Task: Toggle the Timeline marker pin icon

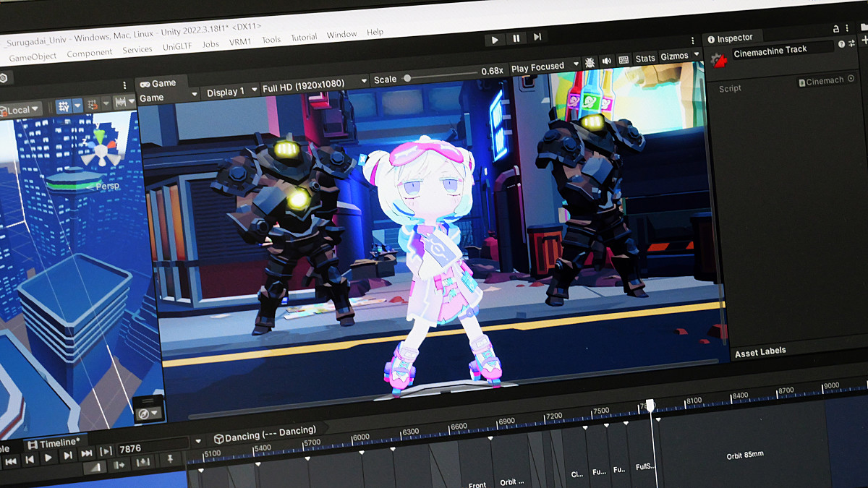Action: click(x=171, y=459)
